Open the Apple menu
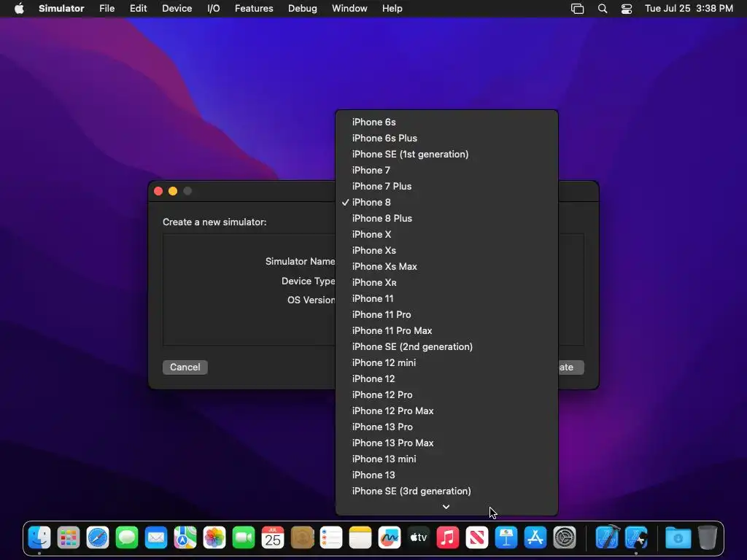747x560 pixels. (19, 9)
